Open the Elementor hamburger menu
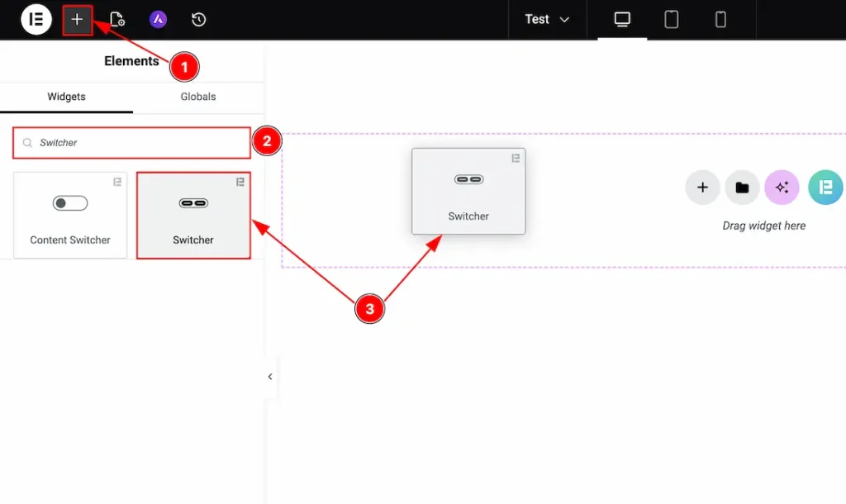Image resolution: width=846 pixels, height=504 pixels. [x=36, y=19]
